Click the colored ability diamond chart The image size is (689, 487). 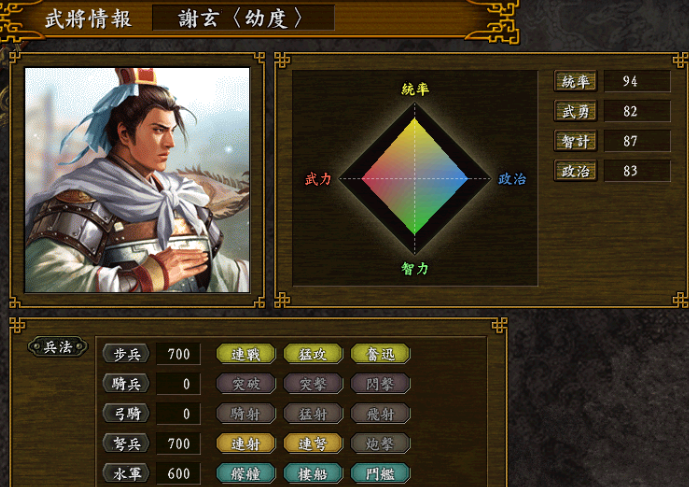[414, 178]
